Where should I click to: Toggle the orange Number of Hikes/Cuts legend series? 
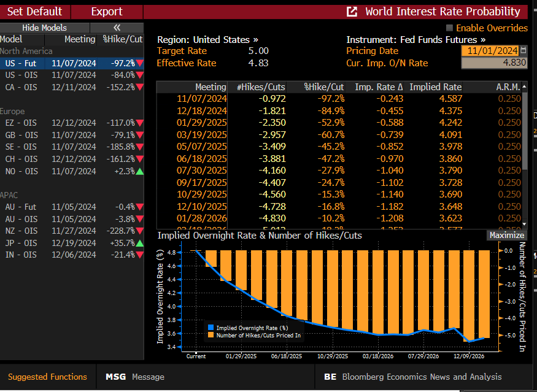click(212, 335)
